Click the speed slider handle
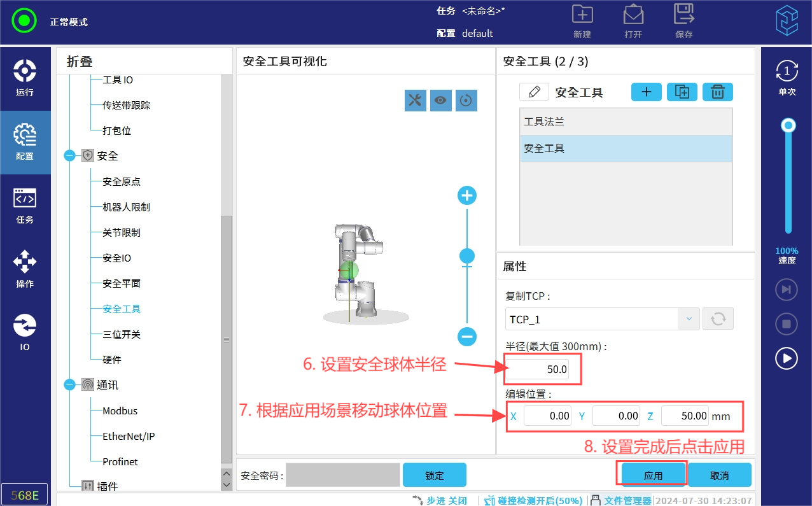Image resolution: width=812 pixels, height=506 pixels. coord(788,125)
